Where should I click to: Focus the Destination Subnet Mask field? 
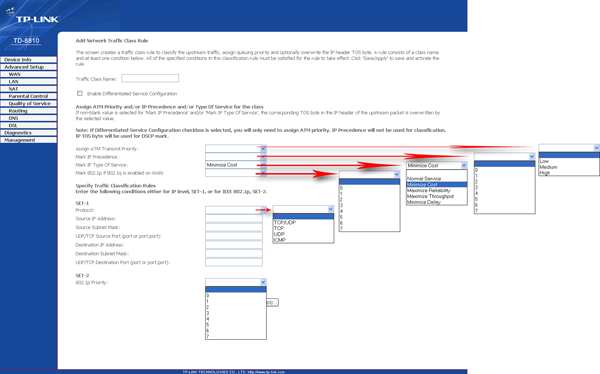click(234, 253)
